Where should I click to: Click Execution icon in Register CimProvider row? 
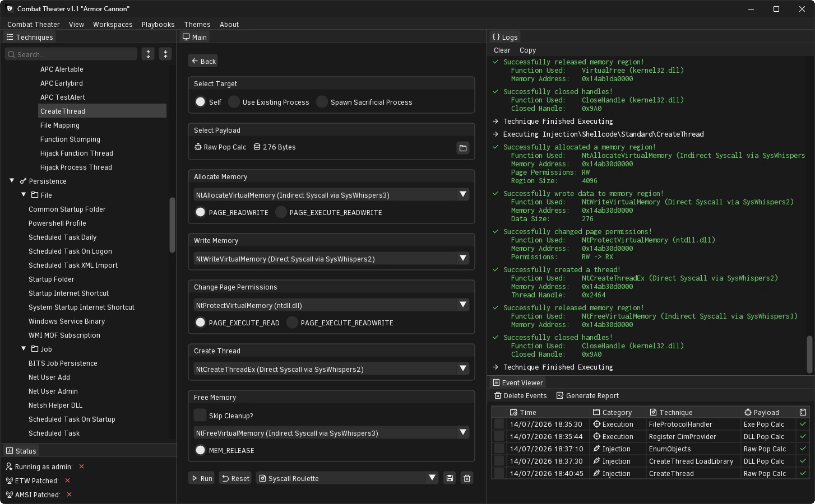597,437
